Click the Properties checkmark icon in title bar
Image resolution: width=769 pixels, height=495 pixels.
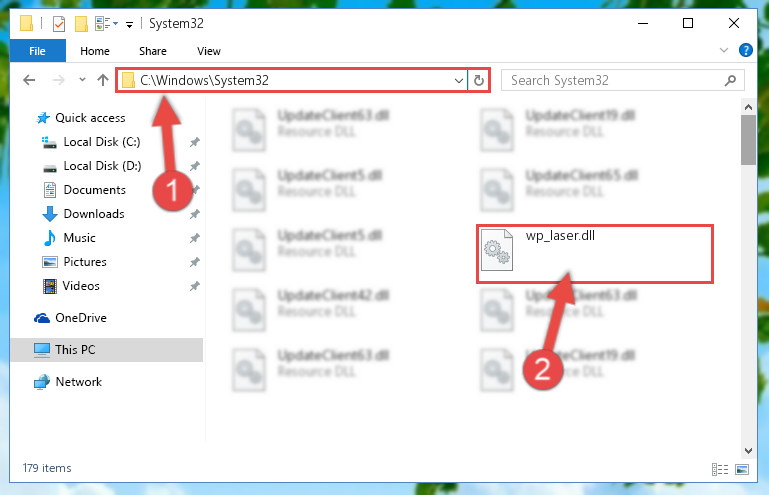(x=59, y=24)
